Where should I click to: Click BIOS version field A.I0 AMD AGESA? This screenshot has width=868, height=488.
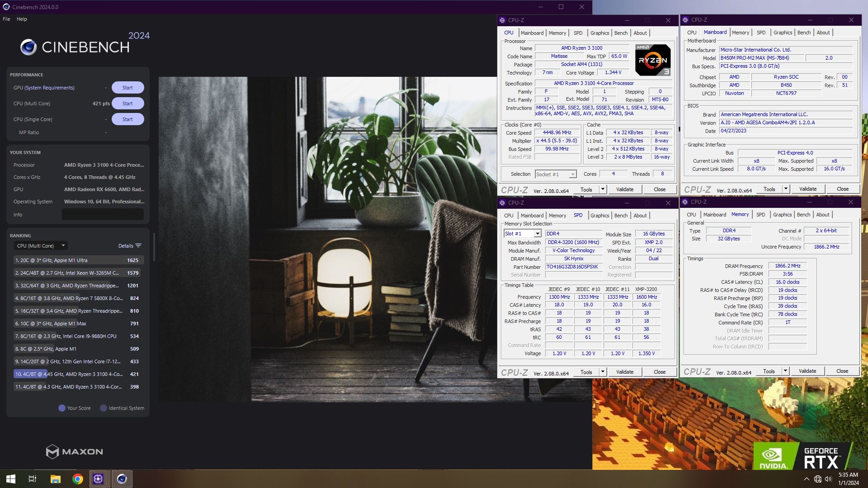[786, 122]
